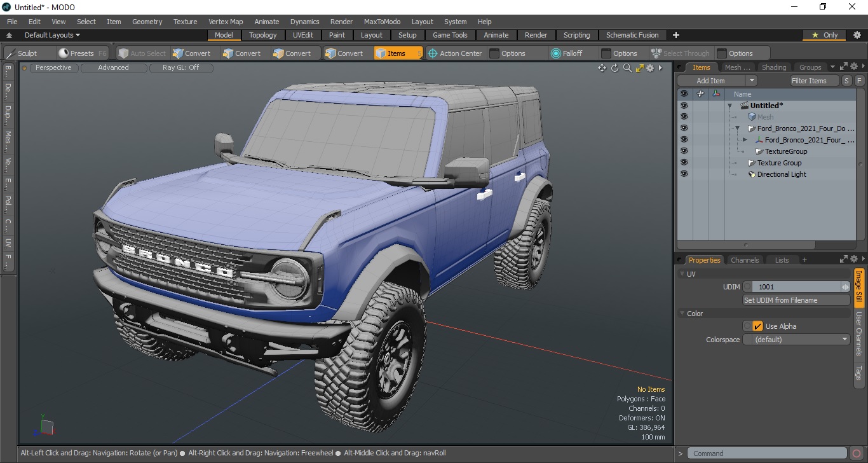The height and width of the screenshot is (463, 868).
Task: Toggle visibility of the Ford_Bronco_2021_Four_Do group
Action: [x=684, y=128]
